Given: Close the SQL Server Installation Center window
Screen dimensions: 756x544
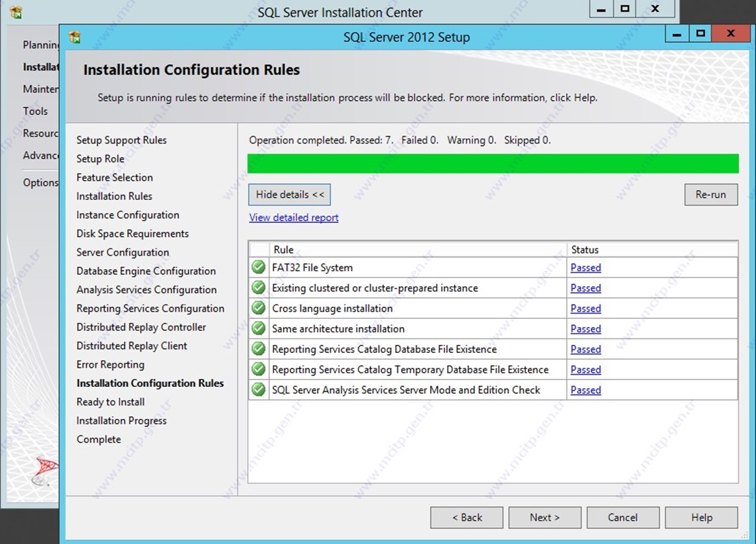Looking at the screenshot, I should point(655,9).
